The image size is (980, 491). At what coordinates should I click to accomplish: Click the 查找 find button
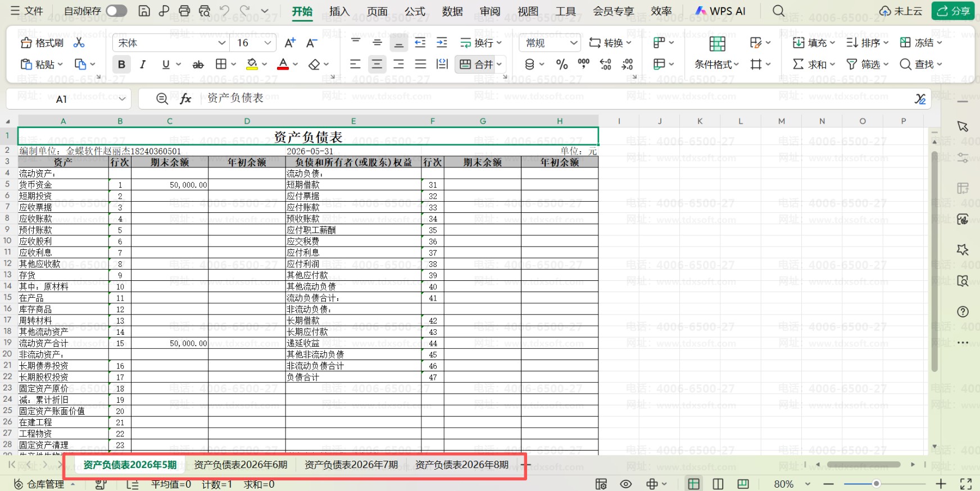click(x=920, y=65)
